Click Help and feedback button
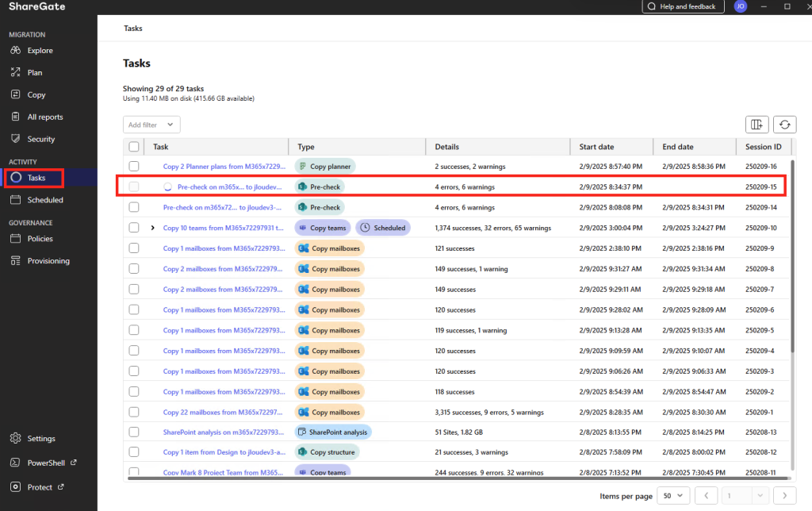The width and height of the screenshot is (812, 511). (x=683, y=6)
